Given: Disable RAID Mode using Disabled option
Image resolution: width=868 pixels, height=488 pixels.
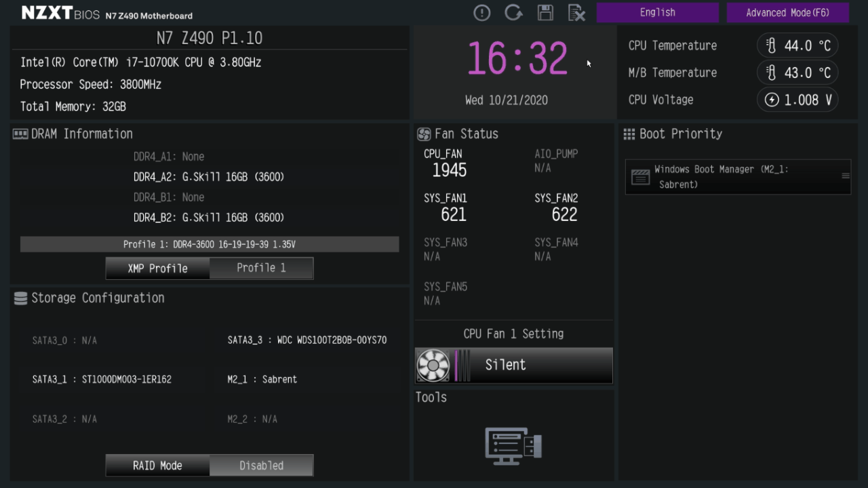Looking at the screenshot, I should [261, 465].
